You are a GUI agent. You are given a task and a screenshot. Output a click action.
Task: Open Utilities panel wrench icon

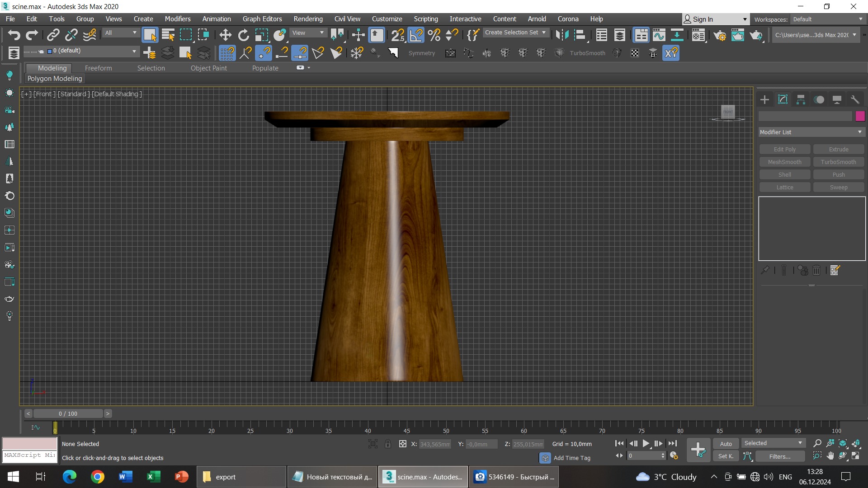(x=855, y=99)
